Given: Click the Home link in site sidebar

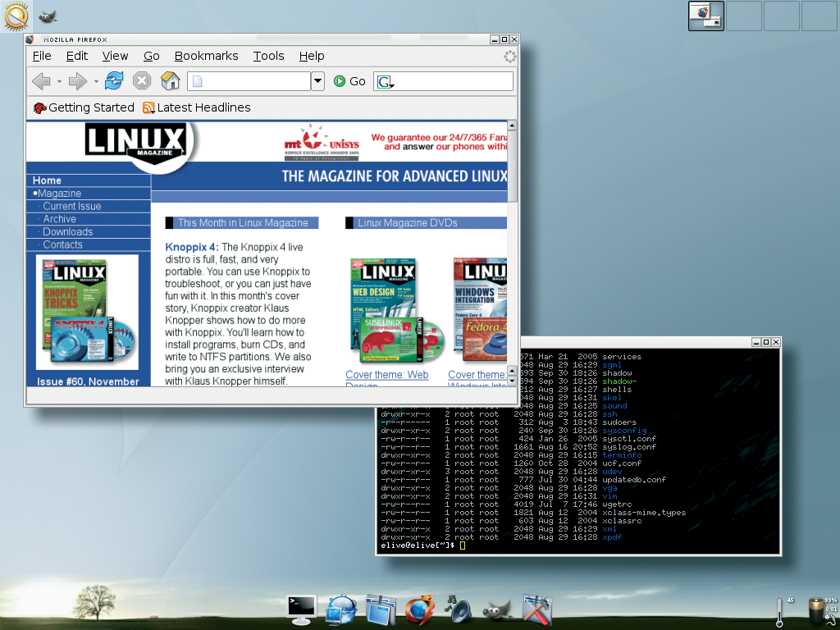Looking at the screenshot, I should click(x=47, y=180).
